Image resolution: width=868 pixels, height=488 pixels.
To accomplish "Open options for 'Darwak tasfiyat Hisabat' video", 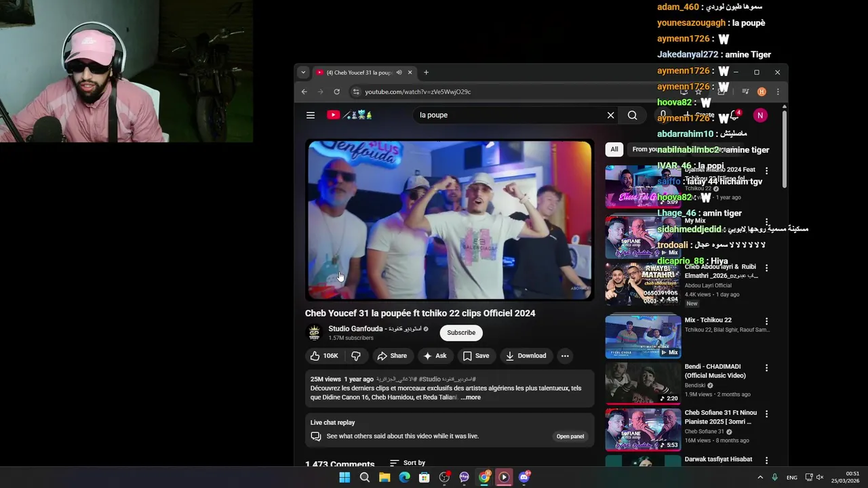I will tap(767, 460).
